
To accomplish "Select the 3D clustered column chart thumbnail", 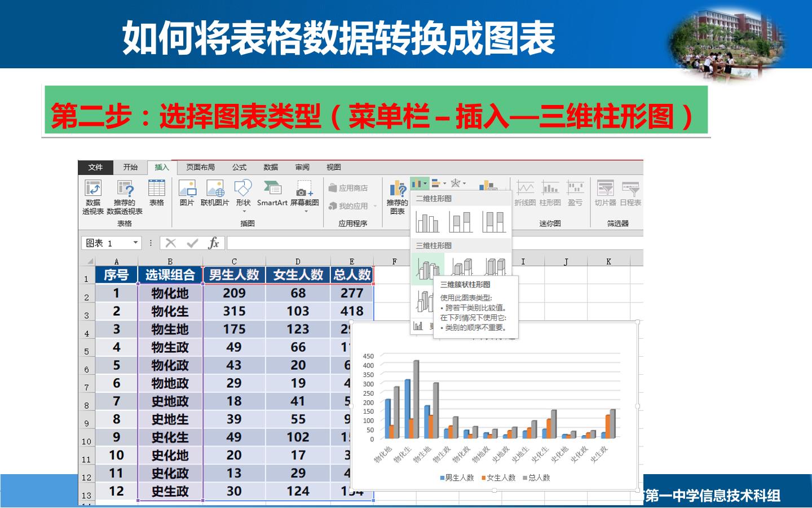I will point(427,268).
